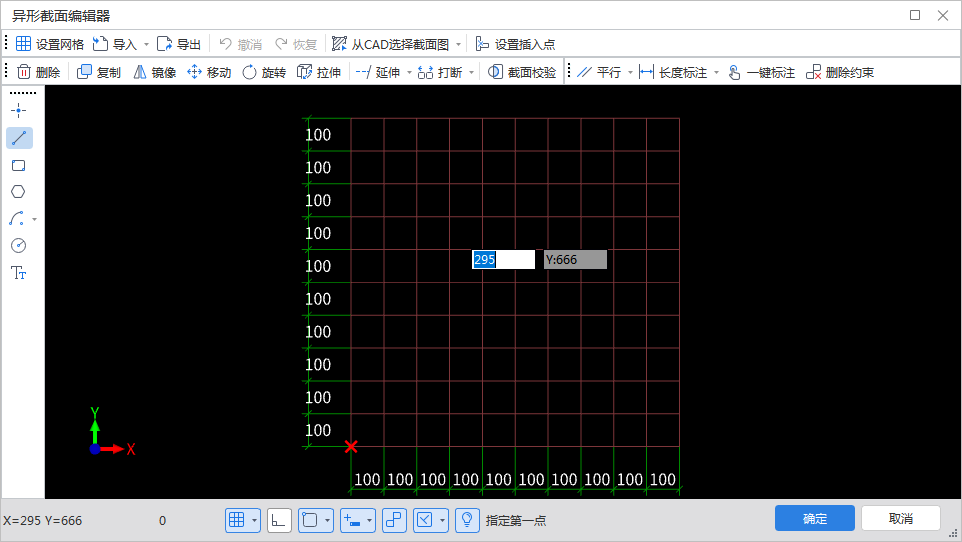Select the 旋转 rotate tool

point(264,72)
